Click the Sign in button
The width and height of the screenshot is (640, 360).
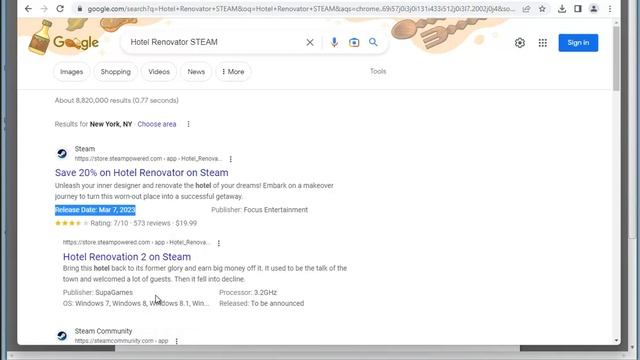coord(578,42)
